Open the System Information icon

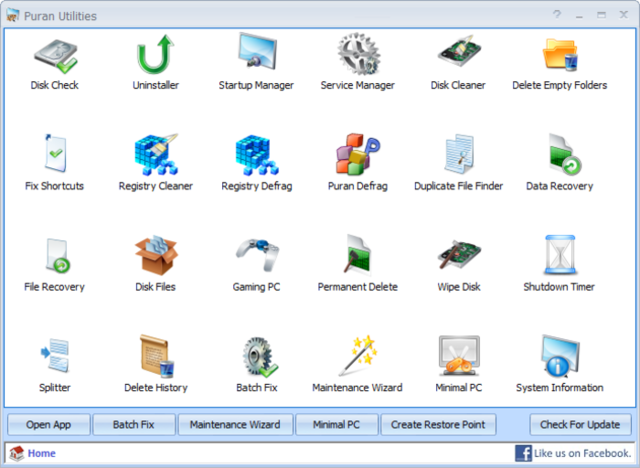coord(560,355)
